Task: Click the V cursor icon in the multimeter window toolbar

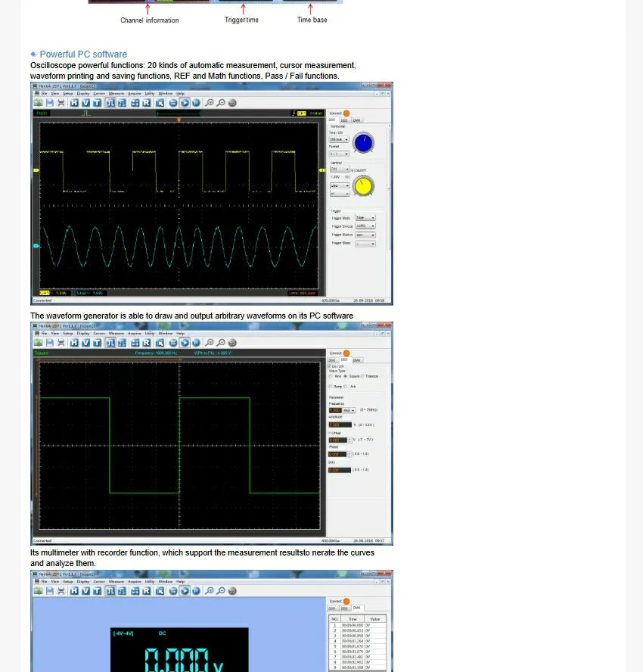Action: pos(85,591)
